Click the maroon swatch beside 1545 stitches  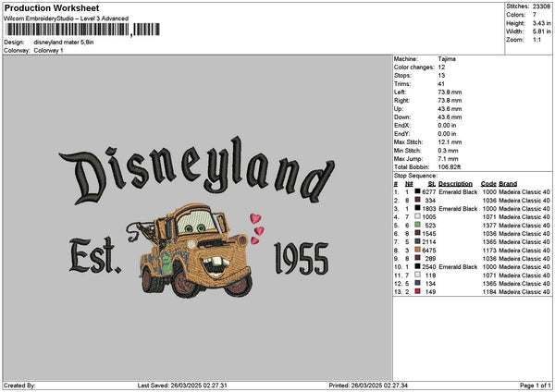coord(418,233)
